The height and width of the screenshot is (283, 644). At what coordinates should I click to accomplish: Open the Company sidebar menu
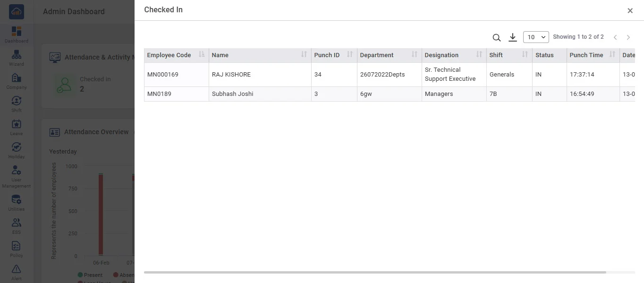pyautogui.click(x=16, y=81)
